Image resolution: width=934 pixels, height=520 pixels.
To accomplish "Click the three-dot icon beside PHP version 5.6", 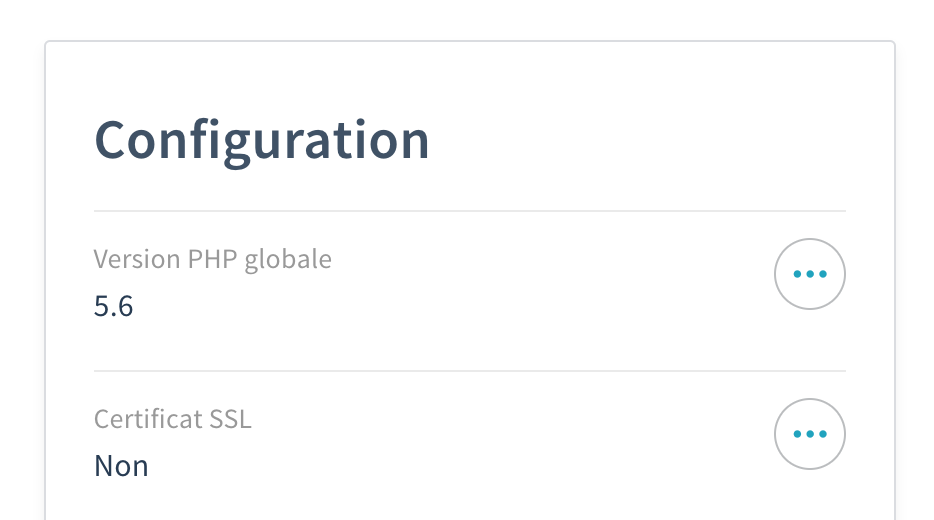I will pos(810,274).
